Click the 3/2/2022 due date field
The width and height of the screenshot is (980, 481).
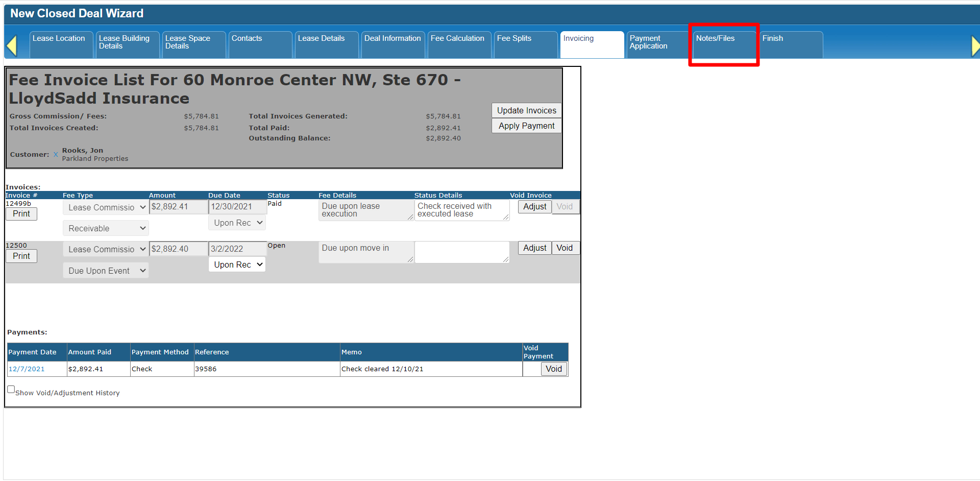click(x=237, y=249)
